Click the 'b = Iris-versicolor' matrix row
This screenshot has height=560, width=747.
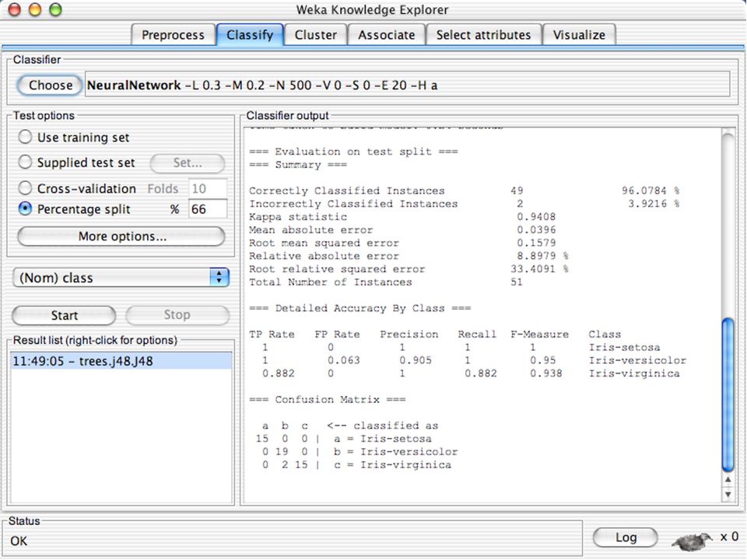click(x=359, y=452)
